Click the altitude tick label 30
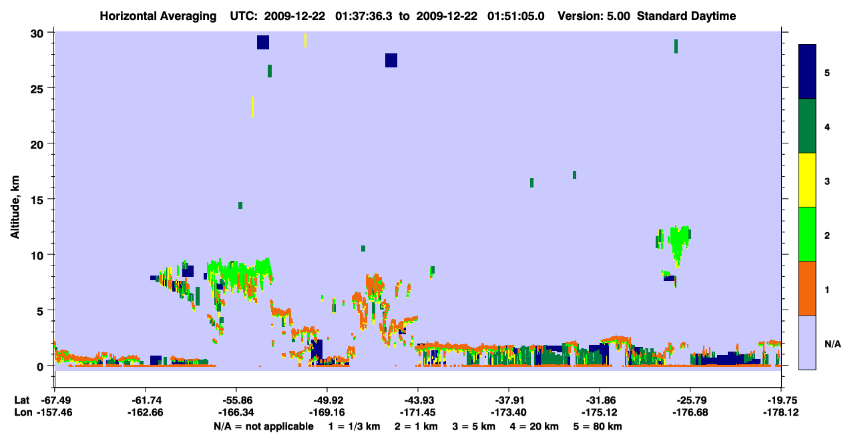This screenshot has height=445, width=868. click(x=38, y=33)
